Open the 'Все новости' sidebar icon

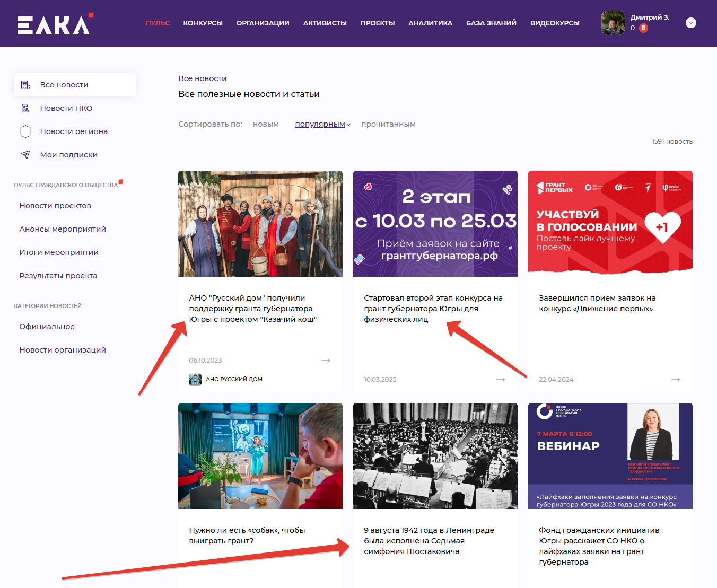point(25,85)
